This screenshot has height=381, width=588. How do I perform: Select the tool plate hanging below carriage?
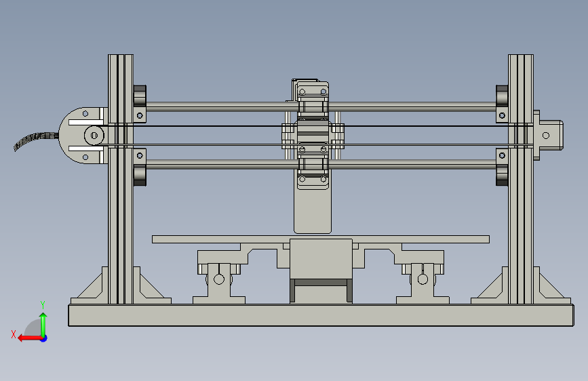[313, 210]
